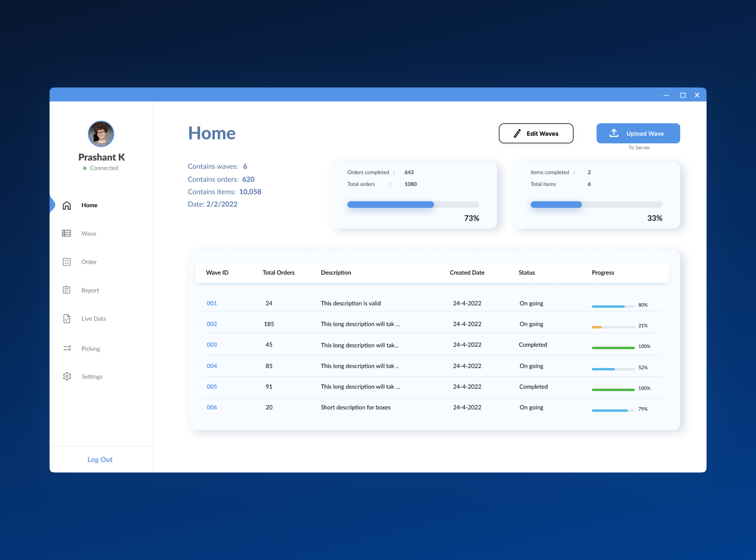Click the Picking checklist icon
The image size is (756, 560).
67,348
